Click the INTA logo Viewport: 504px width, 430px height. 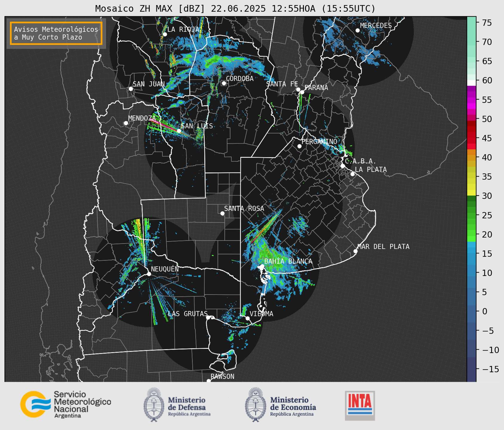[360, 405]
